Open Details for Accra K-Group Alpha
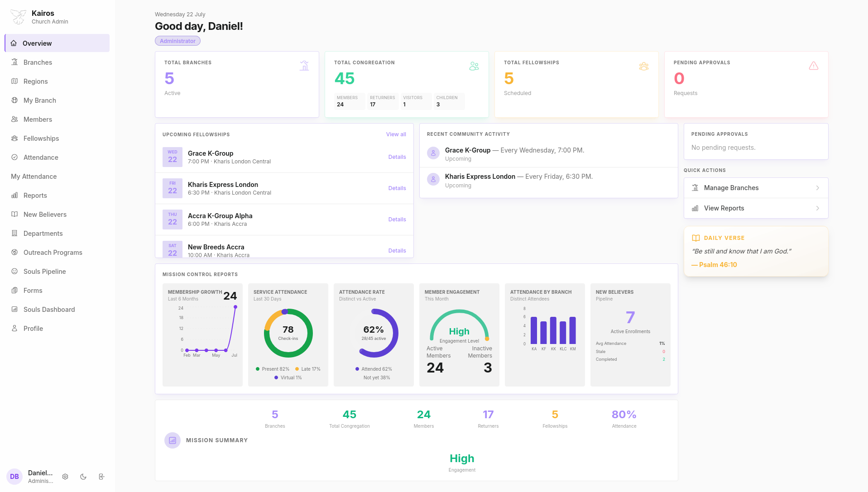Image resolution: width=868 pixels, height=492 pixels. tap(397, 220)
